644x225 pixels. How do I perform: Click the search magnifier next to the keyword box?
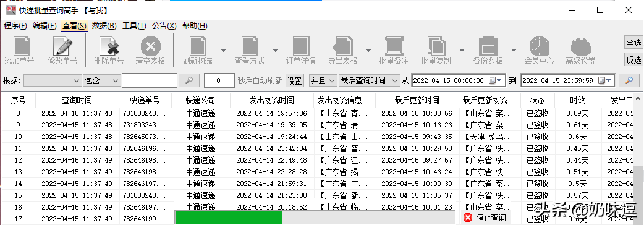click(x=189, y=80)
